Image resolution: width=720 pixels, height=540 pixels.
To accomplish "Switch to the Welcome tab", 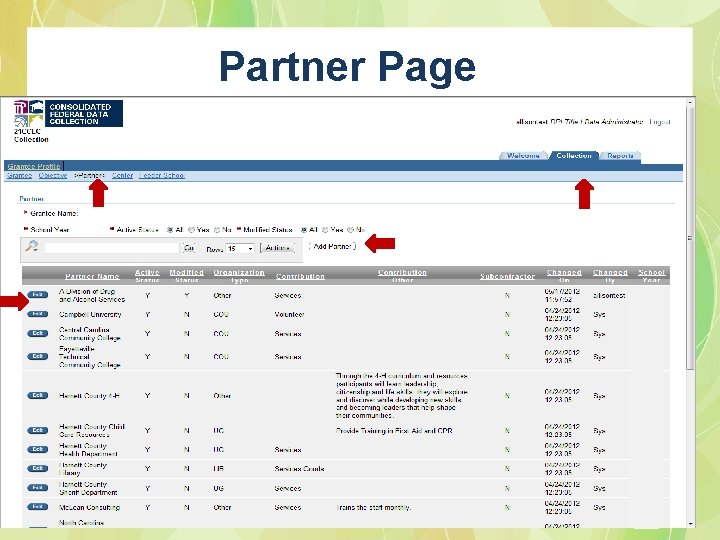I will (523, 156).
